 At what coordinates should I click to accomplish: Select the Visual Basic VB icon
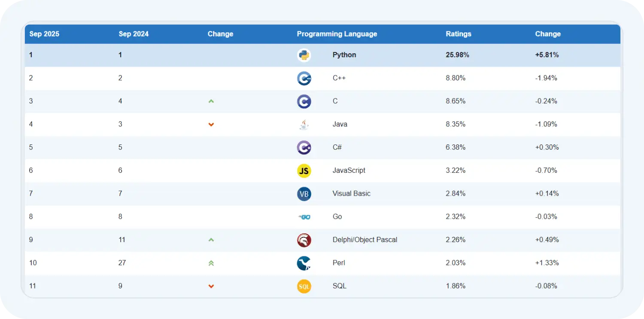point(304,194)
